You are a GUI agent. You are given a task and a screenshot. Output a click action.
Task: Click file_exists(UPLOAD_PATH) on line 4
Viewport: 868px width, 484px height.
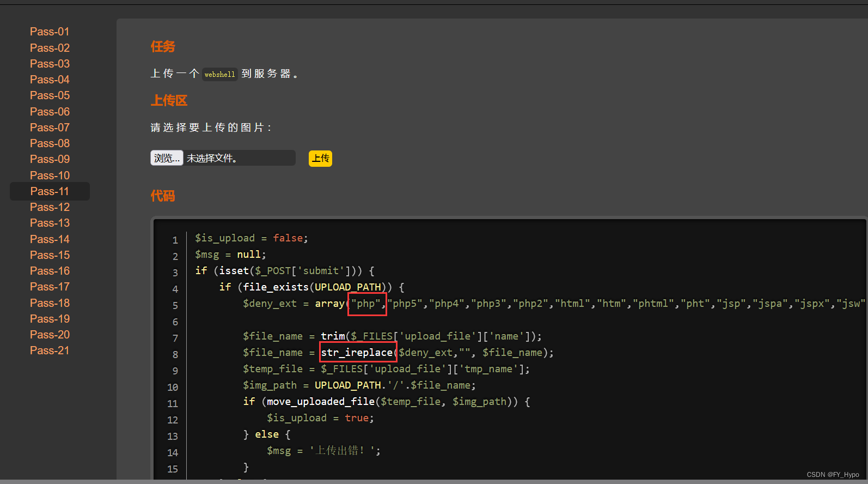317,287
